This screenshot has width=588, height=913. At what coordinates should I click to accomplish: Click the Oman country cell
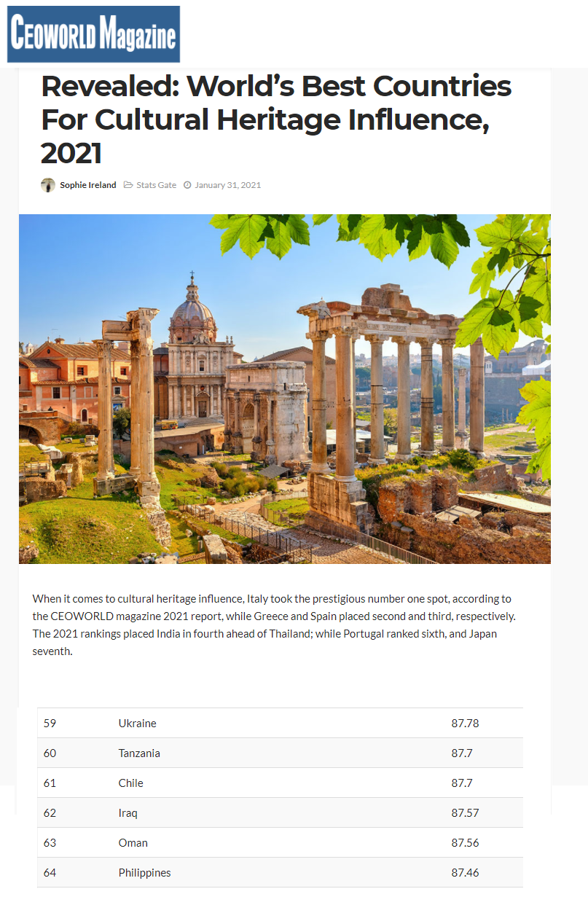(133, 843)
